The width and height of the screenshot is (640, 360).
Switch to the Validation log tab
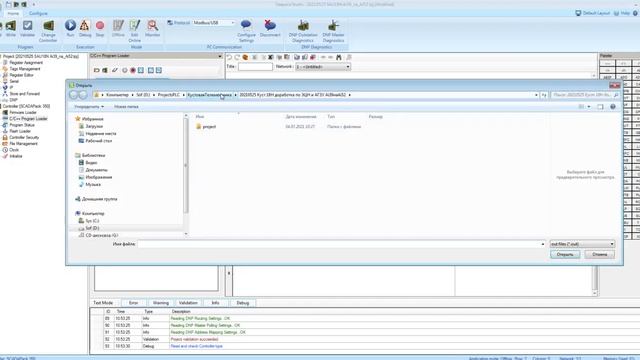pos(188,303)
